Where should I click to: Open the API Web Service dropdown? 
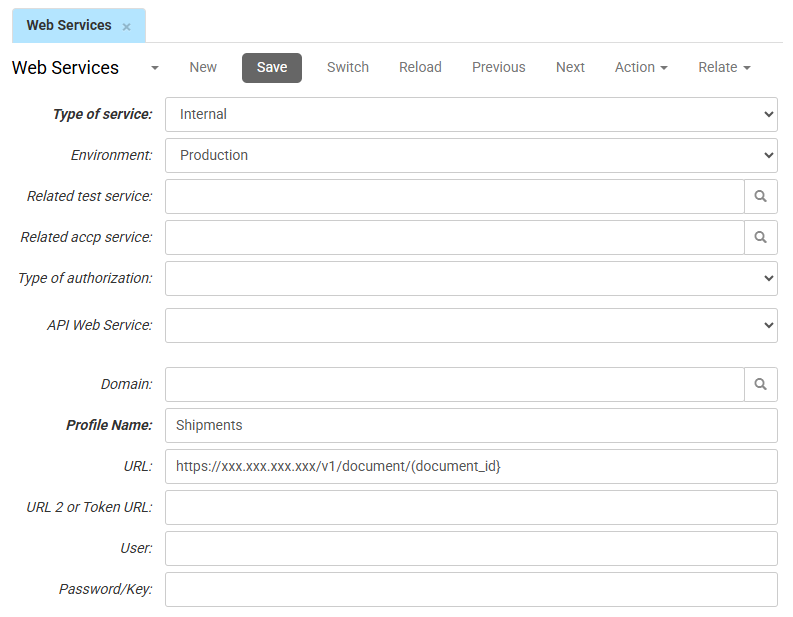click(471, 326)
